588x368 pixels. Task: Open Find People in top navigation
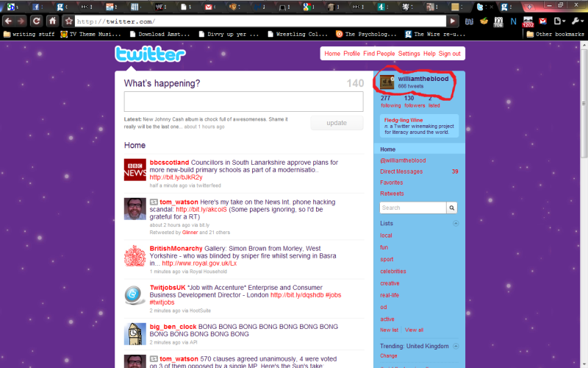point(379,54)
